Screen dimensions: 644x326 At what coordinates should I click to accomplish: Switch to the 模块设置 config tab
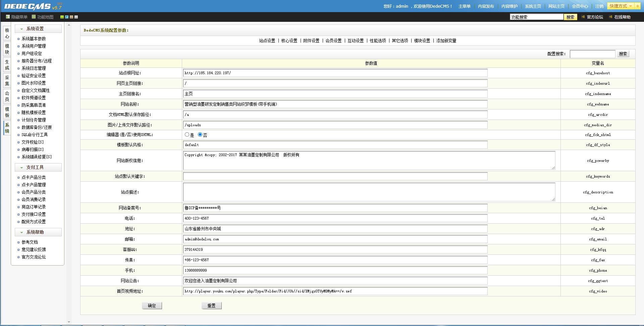point(422,41)
